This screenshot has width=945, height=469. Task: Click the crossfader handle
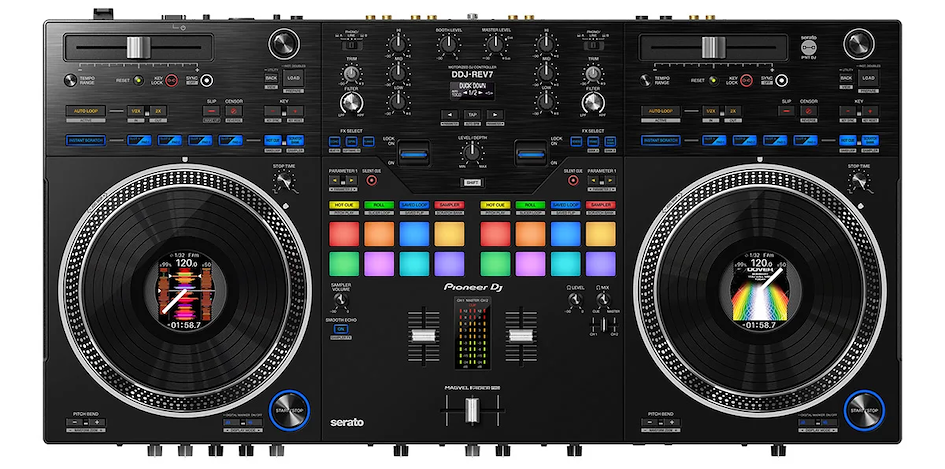(472, 410)
